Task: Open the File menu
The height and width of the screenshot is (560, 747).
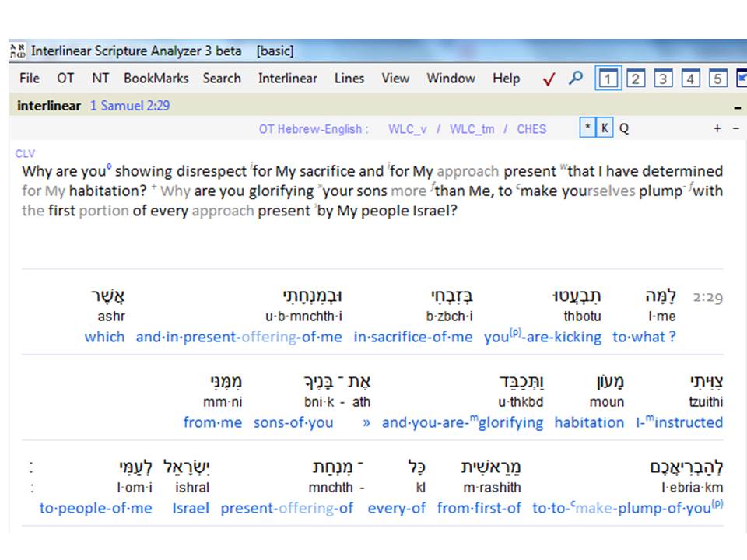Action: [x=30, y=78]
